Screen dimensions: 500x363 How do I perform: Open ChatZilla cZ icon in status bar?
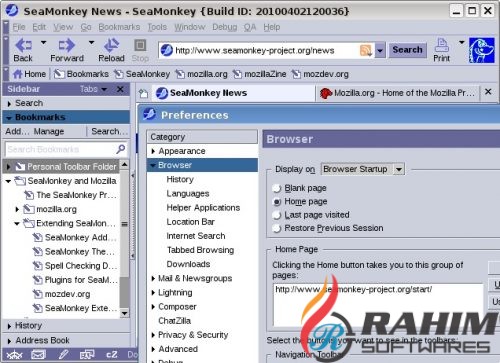(112, 355)
